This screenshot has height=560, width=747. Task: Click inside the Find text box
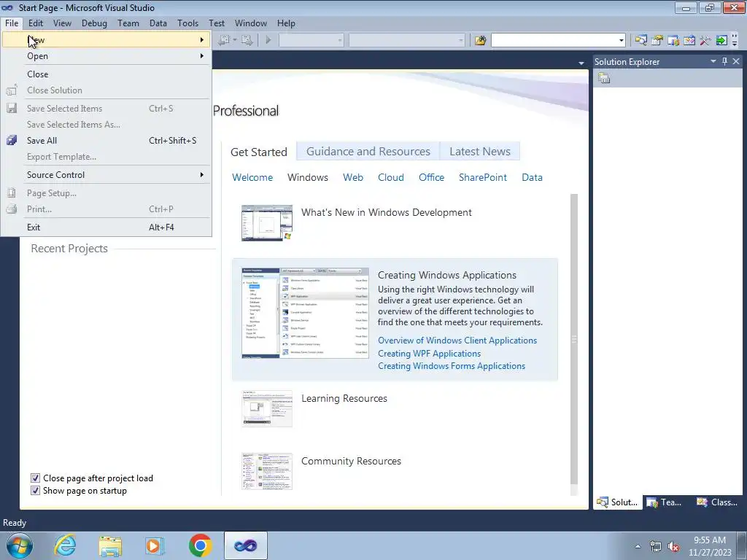[554, 41]
